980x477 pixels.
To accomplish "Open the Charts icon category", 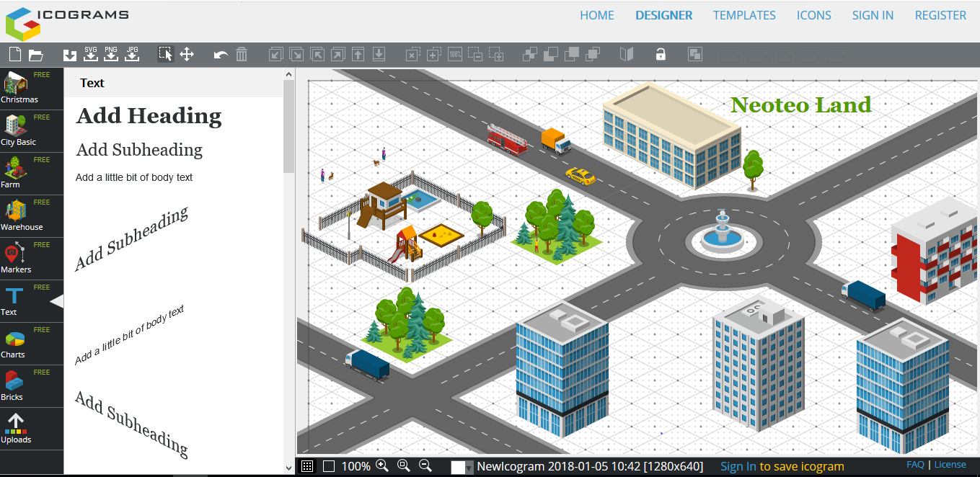I will (14, 344).
